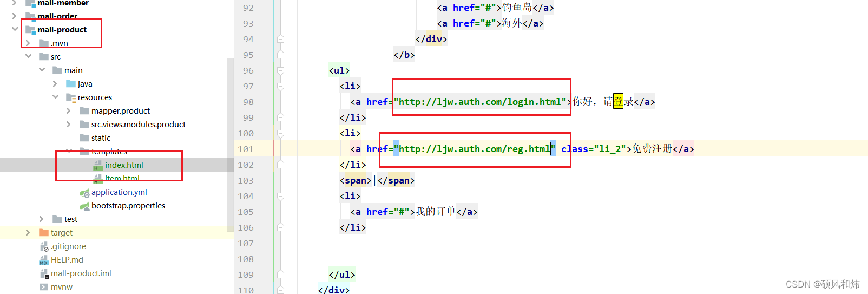Click the mapper.product folder icon

[84, 110]
